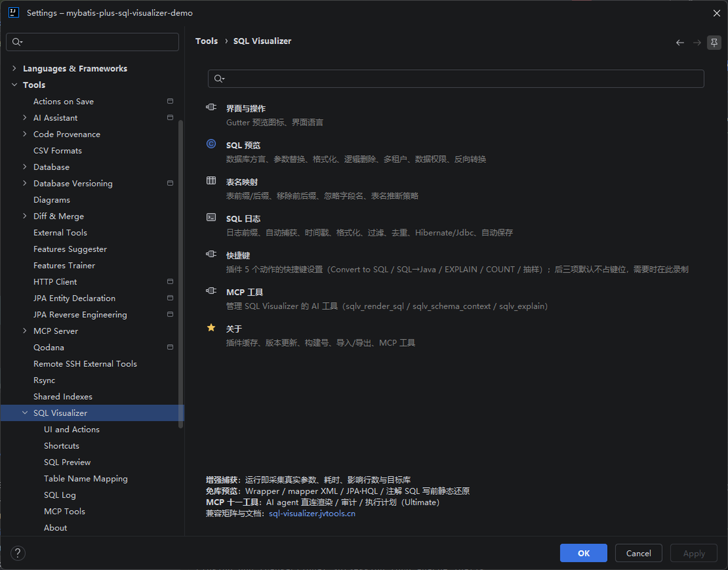Image resolution: width=728 pixels, height=570 pixels.
Task: Expand the Languages & Frameworks node
Action: 14,68
